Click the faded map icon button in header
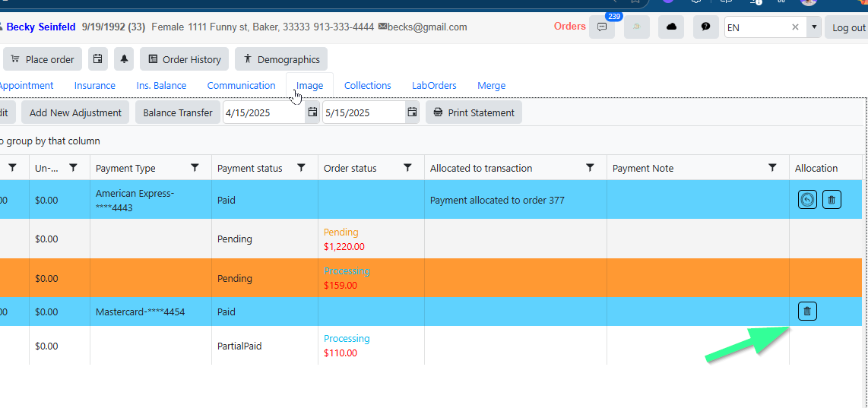This screenshot has height=408, width=868. point(637,27)
